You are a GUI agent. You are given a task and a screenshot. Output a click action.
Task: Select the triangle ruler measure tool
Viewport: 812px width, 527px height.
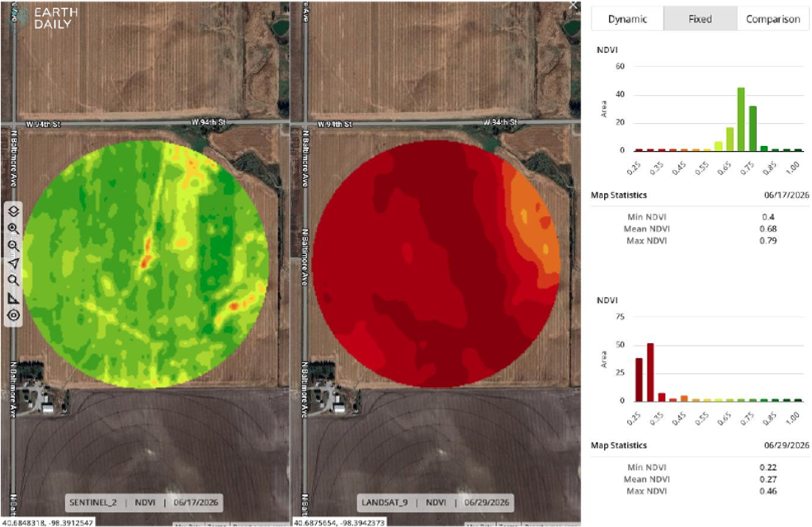click(14, 298)
